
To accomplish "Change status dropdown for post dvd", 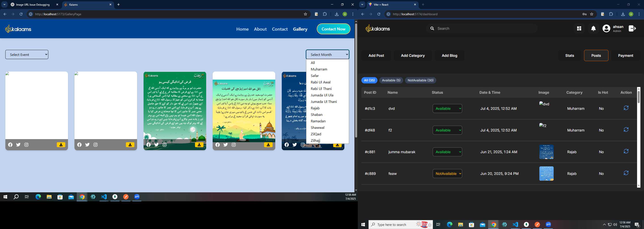I will (x=447, y=108).
